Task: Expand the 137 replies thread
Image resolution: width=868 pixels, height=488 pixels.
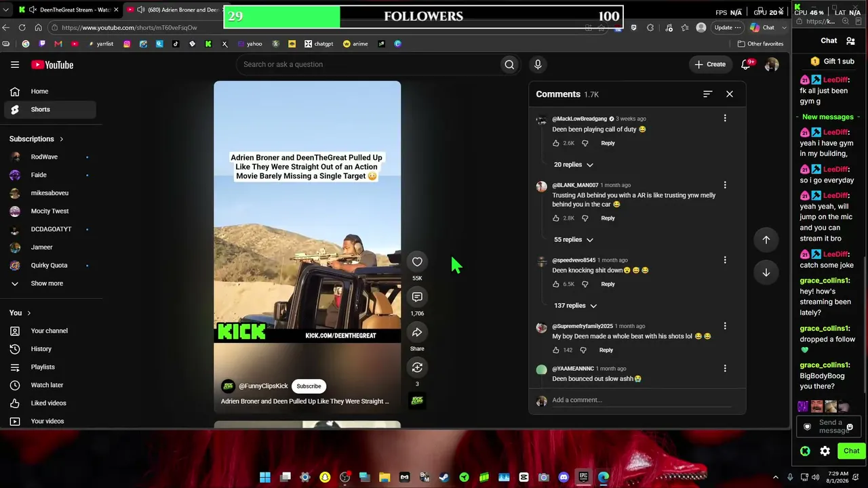Action: [575, 306]
